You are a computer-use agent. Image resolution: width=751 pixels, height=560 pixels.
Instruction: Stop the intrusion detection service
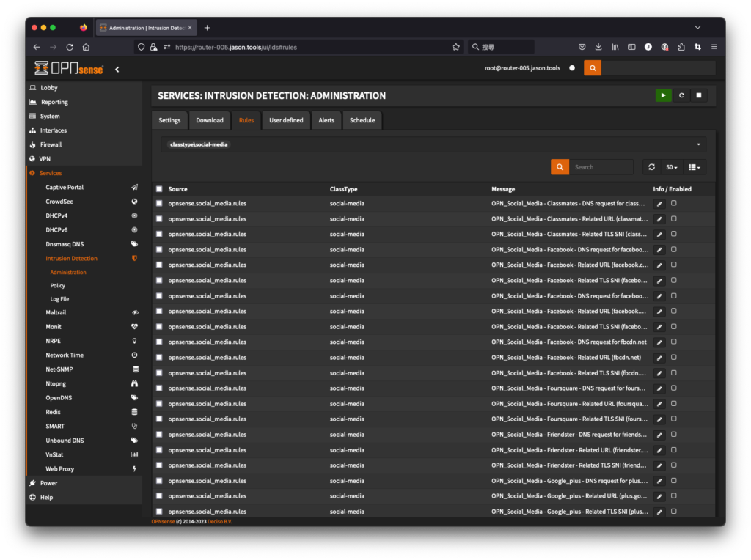click(x=699, y=95)
